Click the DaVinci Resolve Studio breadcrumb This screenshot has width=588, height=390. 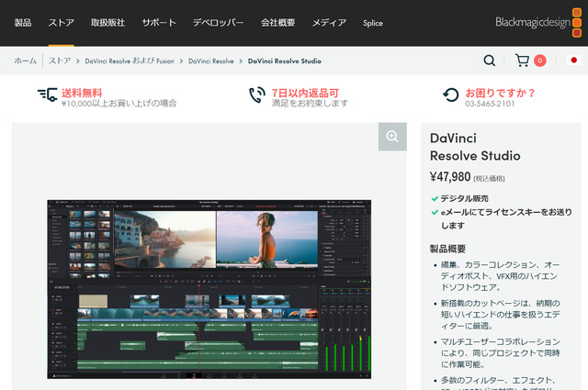click(x=285, y=61)
